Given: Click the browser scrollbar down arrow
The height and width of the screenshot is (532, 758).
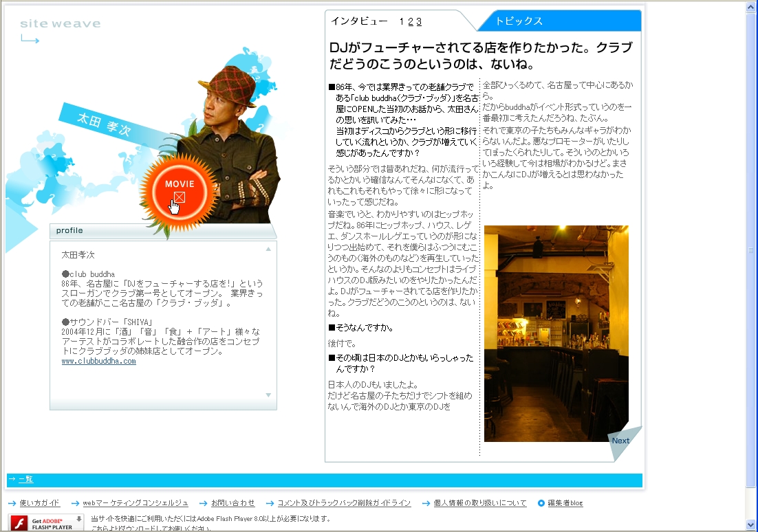Looking at the screenshot, I should point(751,525).
